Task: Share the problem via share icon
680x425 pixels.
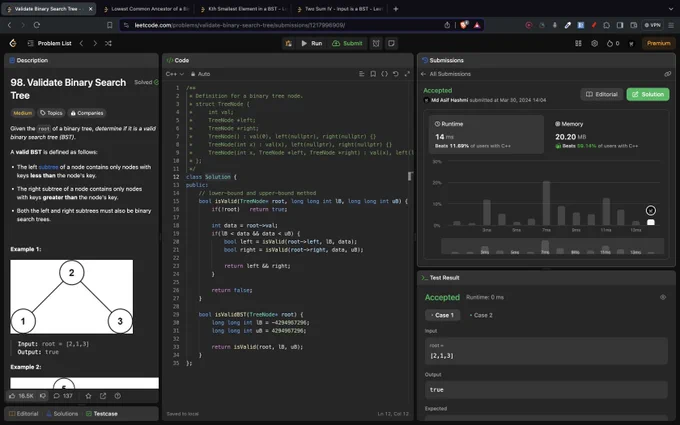Action: pos(103,396)
